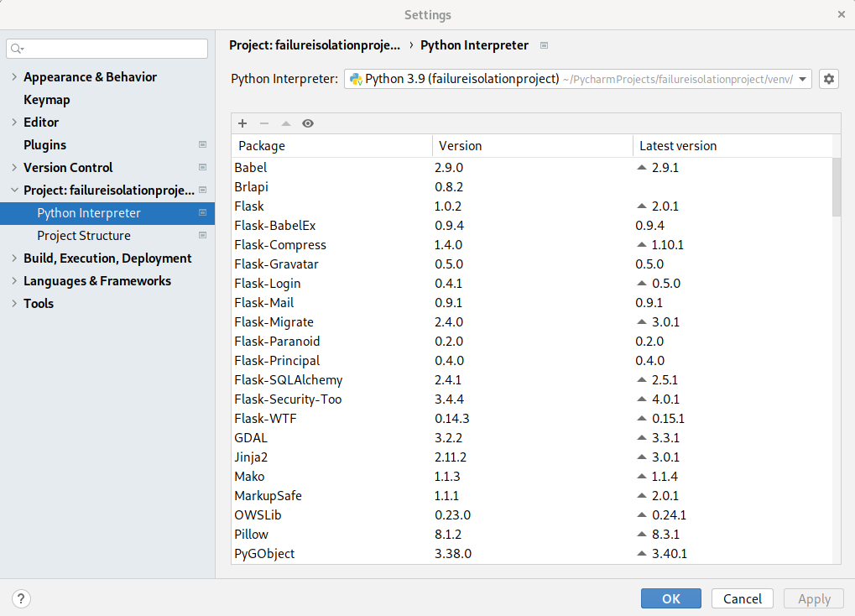Select Project Structure in sidebar

coord(107,235)
